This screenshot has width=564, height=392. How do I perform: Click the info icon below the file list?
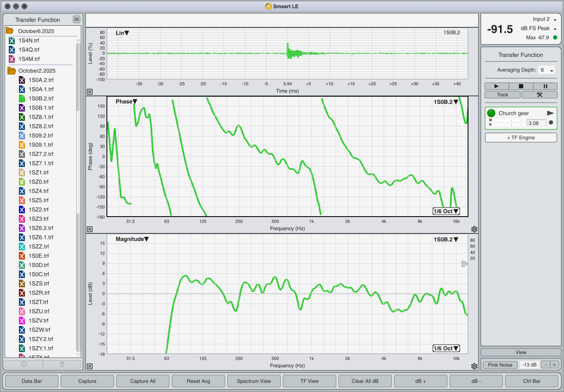[x=24, y=364]
